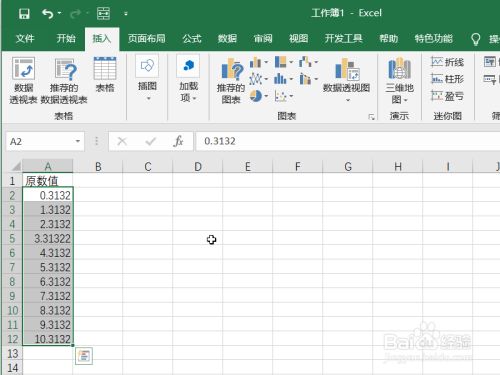Click into the formula bar showing 0.3132
The image size is (500, 375).
347,141
